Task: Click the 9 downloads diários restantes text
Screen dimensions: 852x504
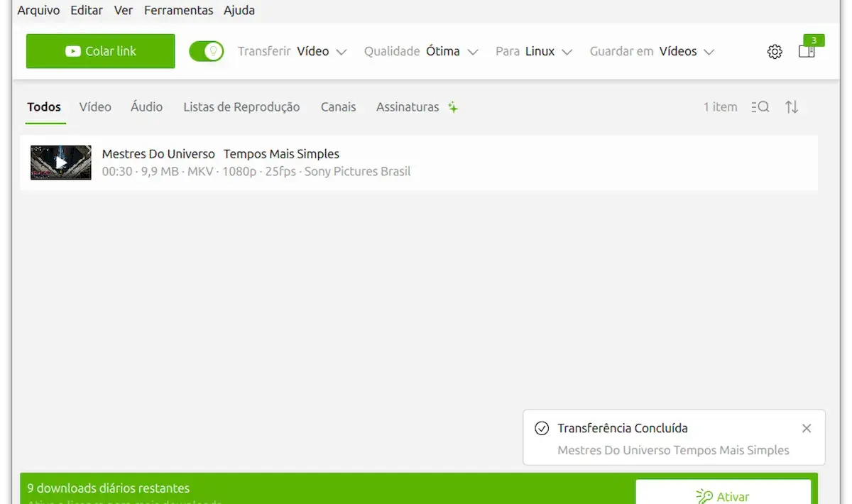Action: tap(109, 488)
